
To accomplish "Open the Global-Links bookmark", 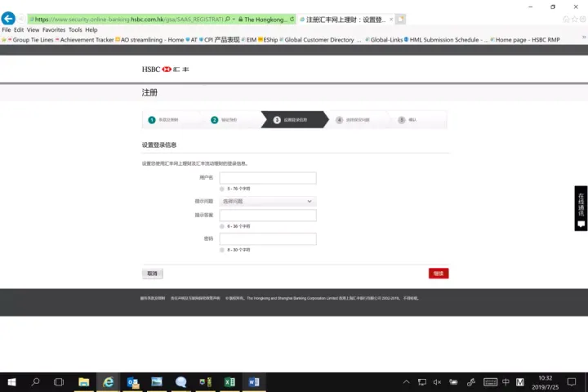I will 384,40.
